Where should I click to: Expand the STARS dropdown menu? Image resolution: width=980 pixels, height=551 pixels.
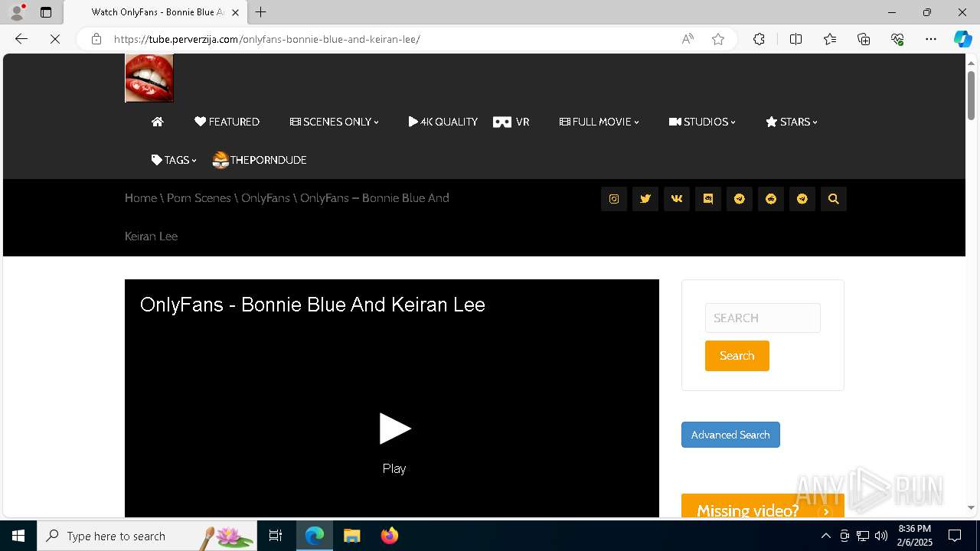(792, 122)
